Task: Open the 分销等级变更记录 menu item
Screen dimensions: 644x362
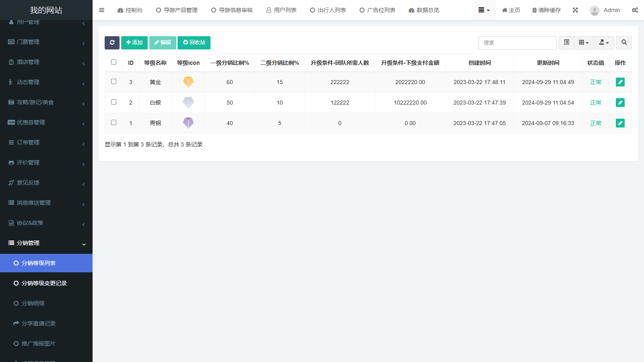Action: point(44,283)
